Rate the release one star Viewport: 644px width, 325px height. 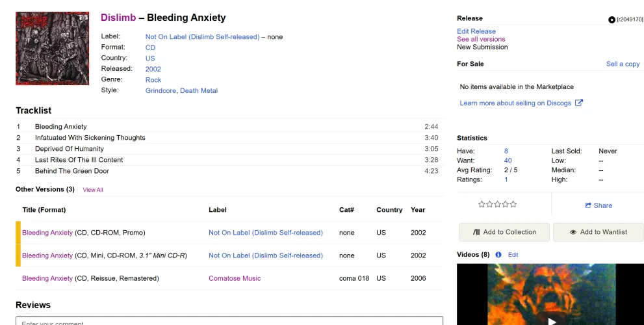(482, 204)
